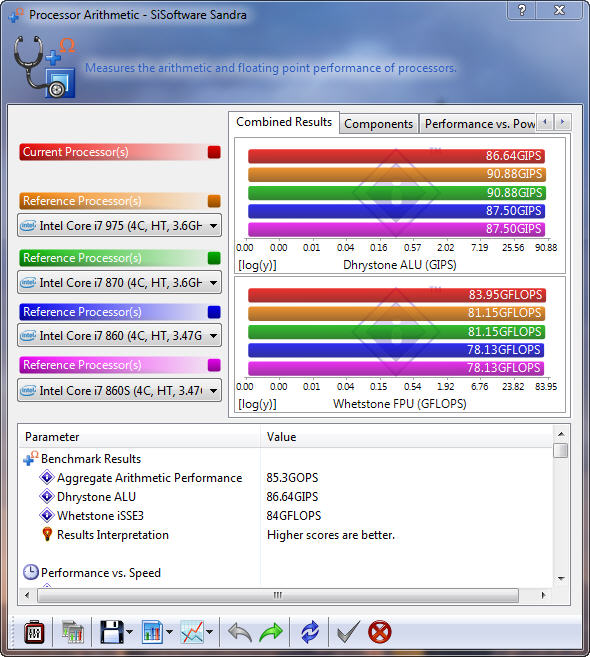This screenshot has width=590, height=657.
Task: Open the Intel Core i7 870 reference dropdown
Action: point(119,283)
